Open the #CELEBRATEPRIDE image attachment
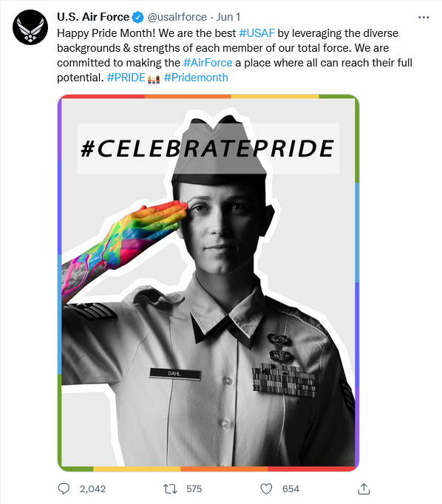 click(208, 283)
